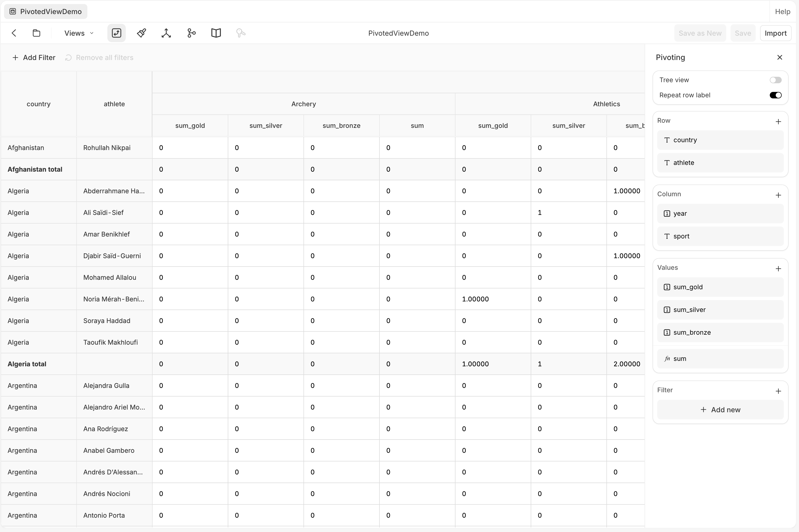Click Add new in Filter section
The height and width of the screenshot is (532, 799).
click(720, 410)
